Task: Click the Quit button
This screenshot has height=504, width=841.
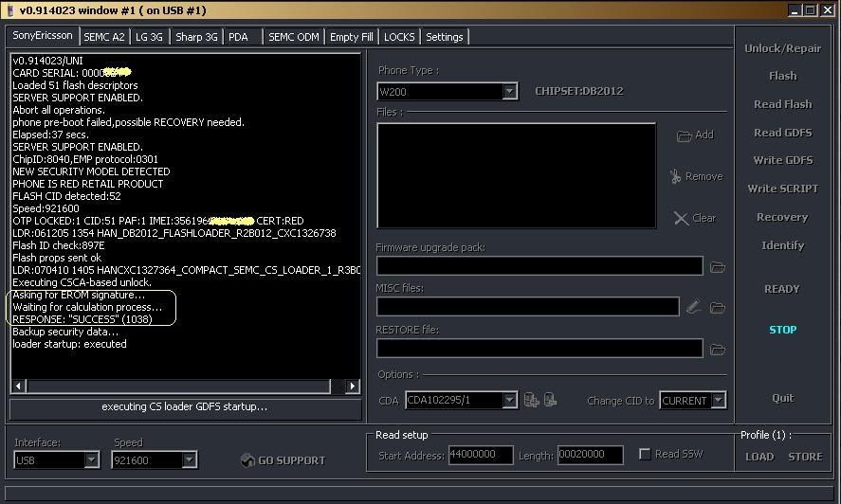Action: click(x=782, y=398)
